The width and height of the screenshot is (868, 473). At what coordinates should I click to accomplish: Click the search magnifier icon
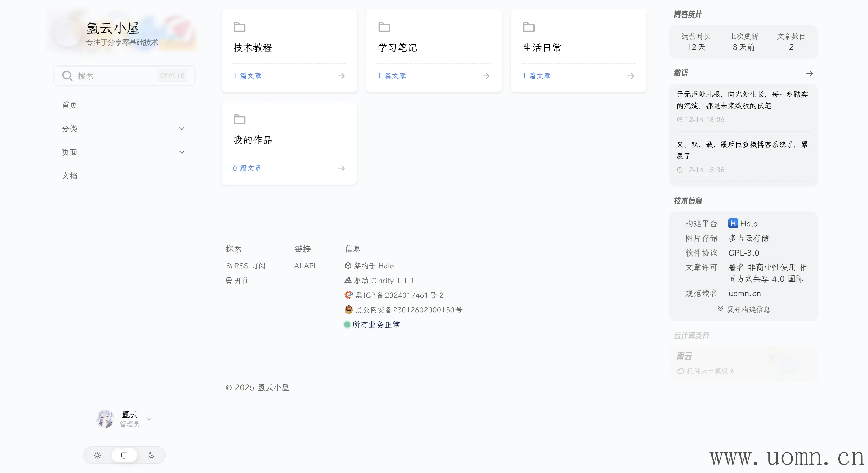67,76
